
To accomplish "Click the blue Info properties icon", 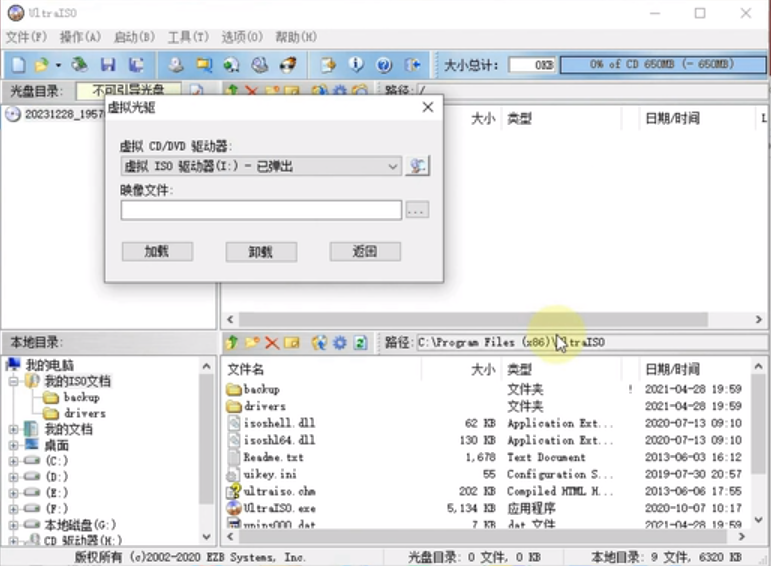I will (x=356, y=64).
